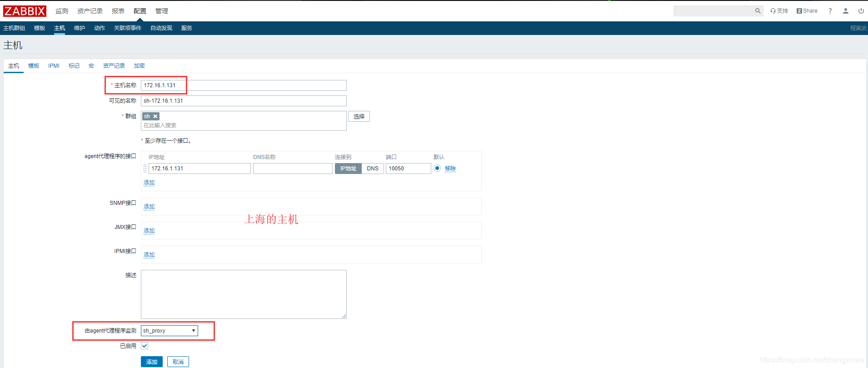Image resolution: width=868 pixels, height=368 pixels.
Task: Go to 主机群组 submenu
Action: point(14,28)
